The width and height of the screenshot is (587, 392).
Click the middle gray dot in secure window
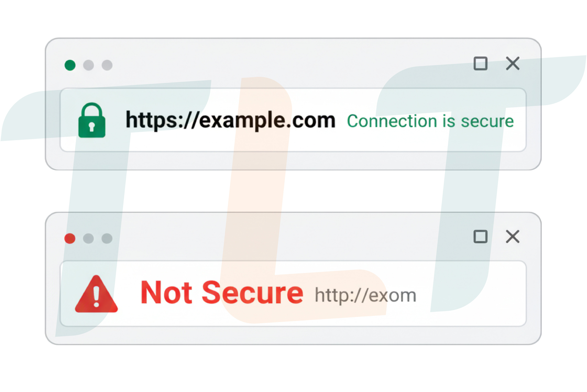pyautogui.click(x=88, y=65)
